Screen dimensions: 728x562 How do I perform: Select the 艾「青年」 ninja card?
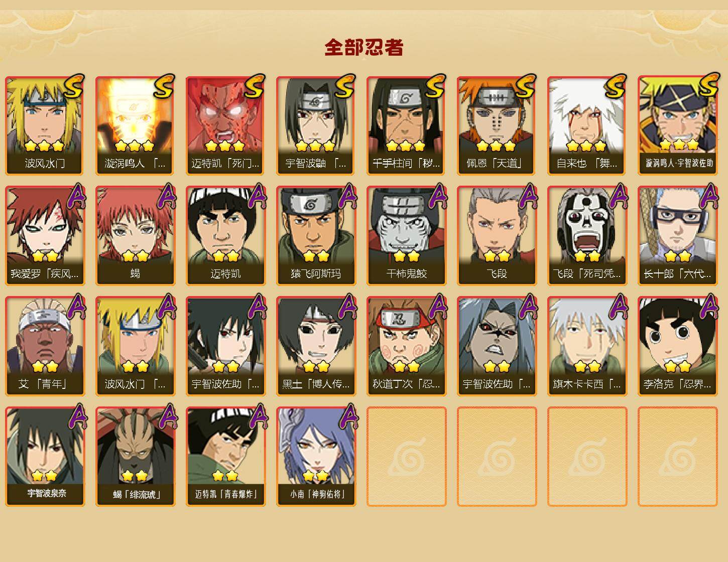point(45,346)
